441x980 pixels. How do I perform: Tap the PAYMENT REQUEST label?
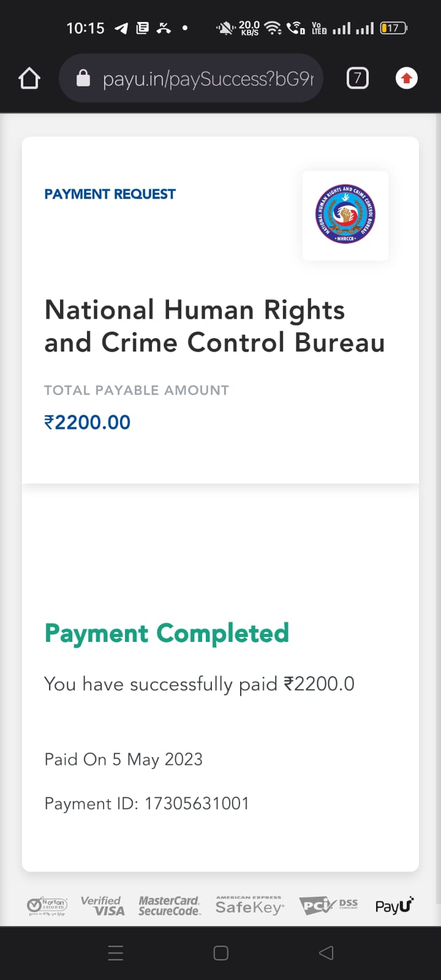(110, 194)
